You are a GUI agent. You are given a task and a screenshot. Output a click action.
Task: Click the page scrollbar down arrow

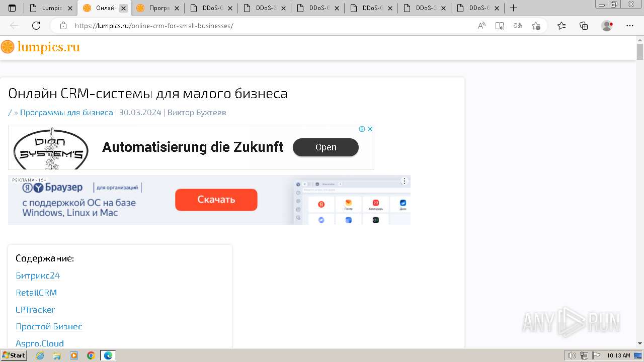point(640,343)
